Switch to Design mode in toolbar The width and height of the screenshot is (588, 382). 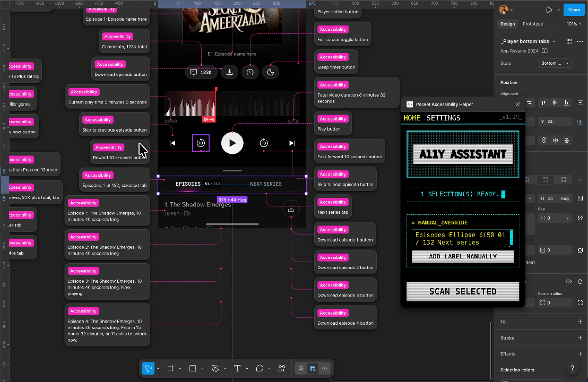(313, 369)
